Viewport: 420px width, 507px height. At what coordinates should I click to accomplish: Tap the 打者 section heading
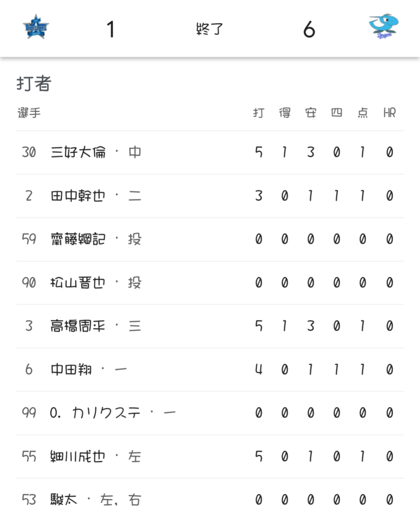[34, 84]
